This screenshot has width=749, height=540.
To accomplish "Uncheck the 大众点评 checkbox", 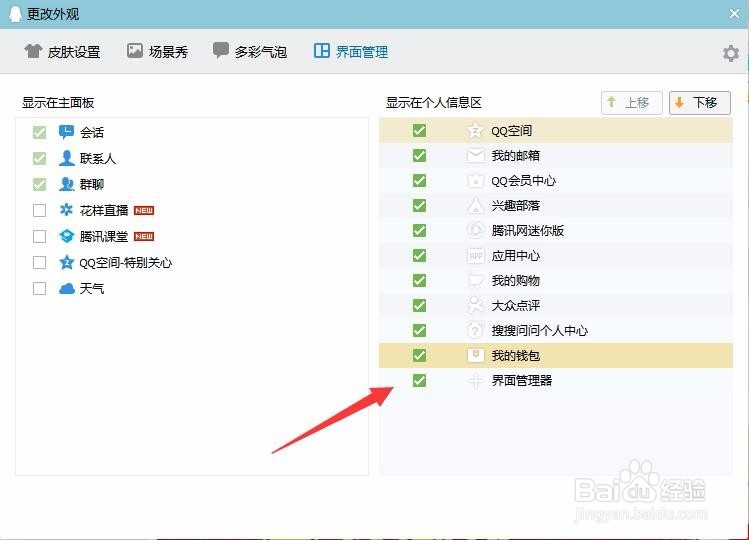I will tap(419, 305).
